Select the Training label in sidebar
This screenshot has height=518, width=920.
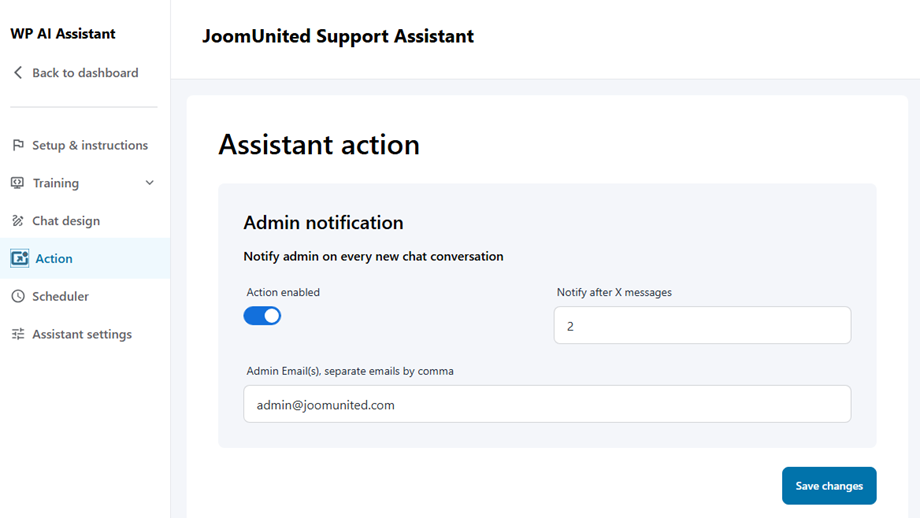click(x=56, y=183)
